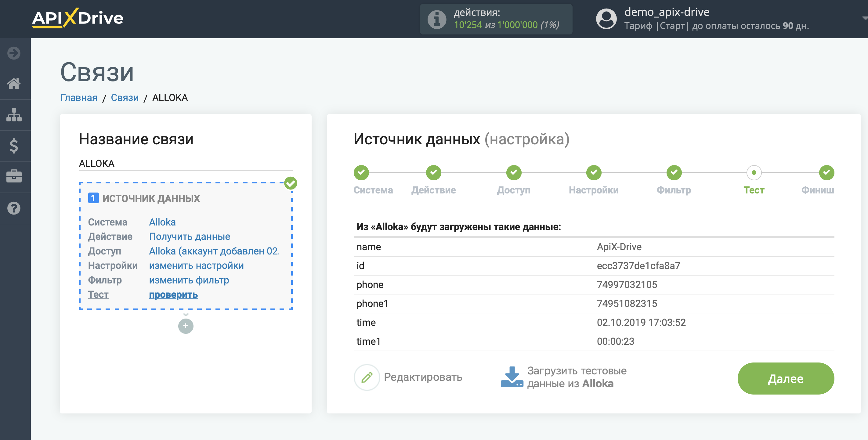868x440 pixels.
Task: Click изменить настройки link
Action: [x=196, y=265]
